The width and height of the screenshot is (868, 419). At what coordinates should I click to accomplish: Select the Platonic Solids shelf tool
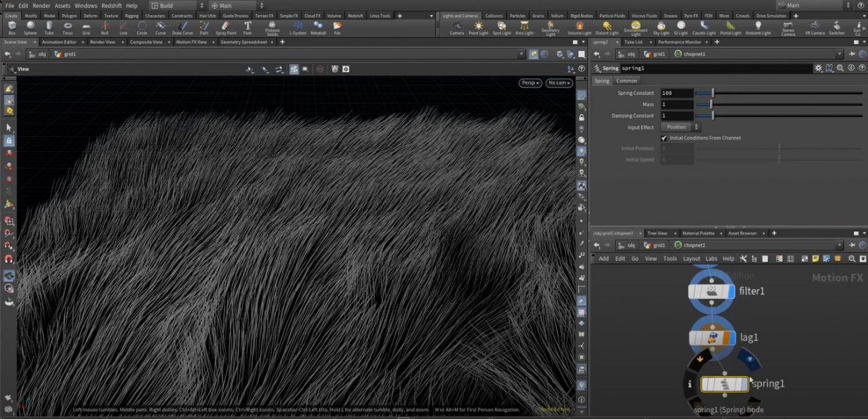point(273,29)
